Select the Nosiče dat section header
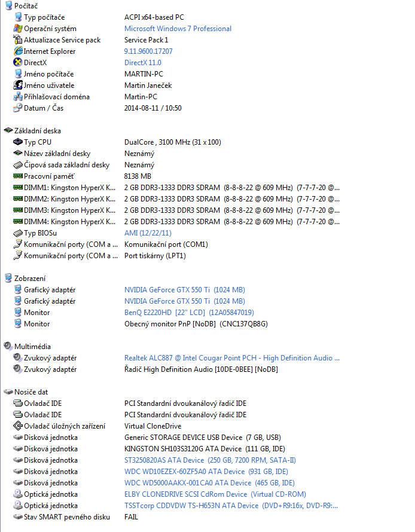Viewport: 415px width, 532px height. point(31,392)
